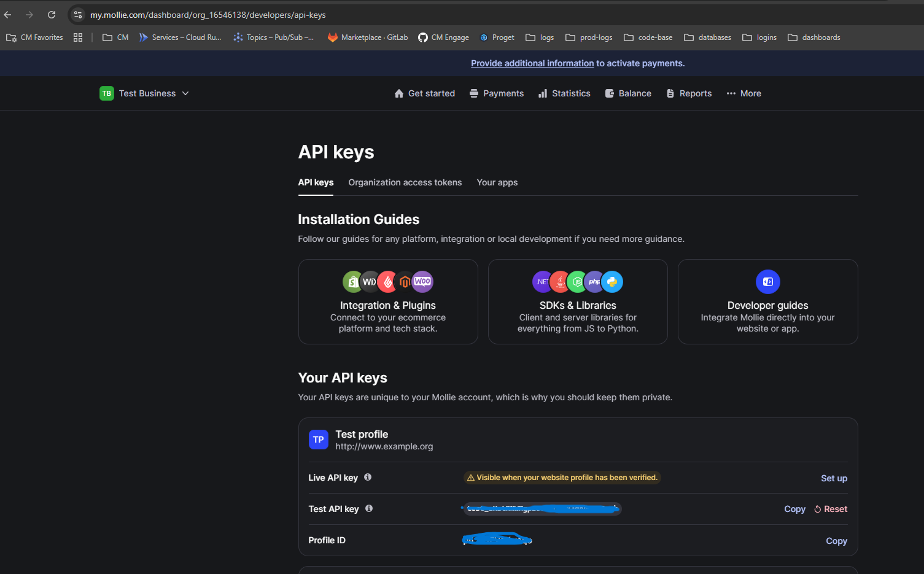Open the CM Favorites bookmark folder
The width and height of the screenshot is (924, 574).
[x=35, y=37]
